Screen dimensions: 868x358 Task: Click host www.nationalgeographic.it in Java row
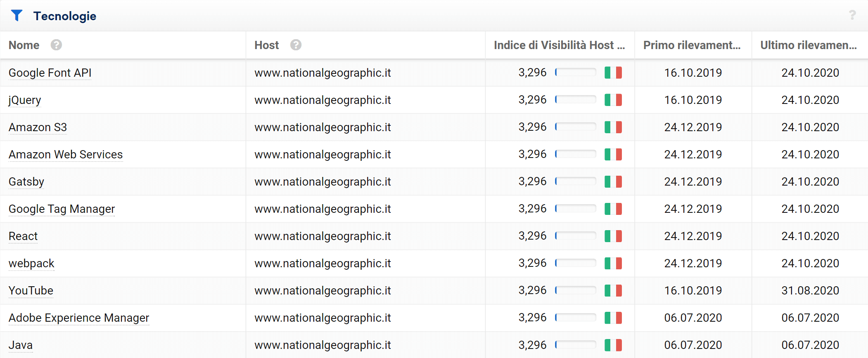pos(323,345)
